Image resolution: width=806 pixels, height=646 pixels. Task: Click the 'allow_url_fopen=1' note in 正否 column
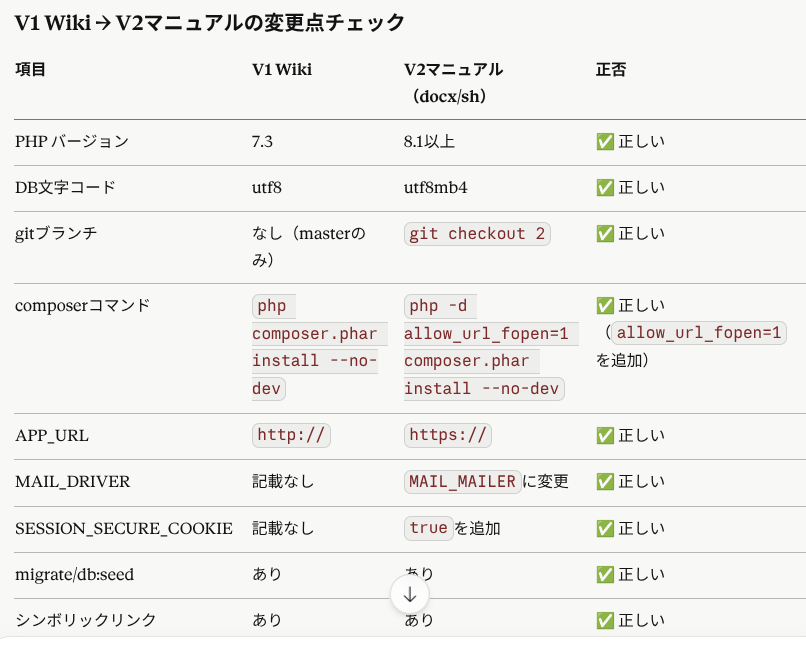pos(699,333)
